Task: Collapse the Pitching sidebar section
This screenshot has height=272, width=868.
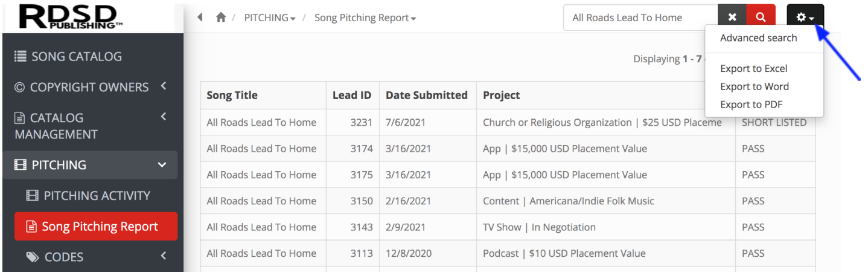Action: pyautogui.click(x=162, y=164)
